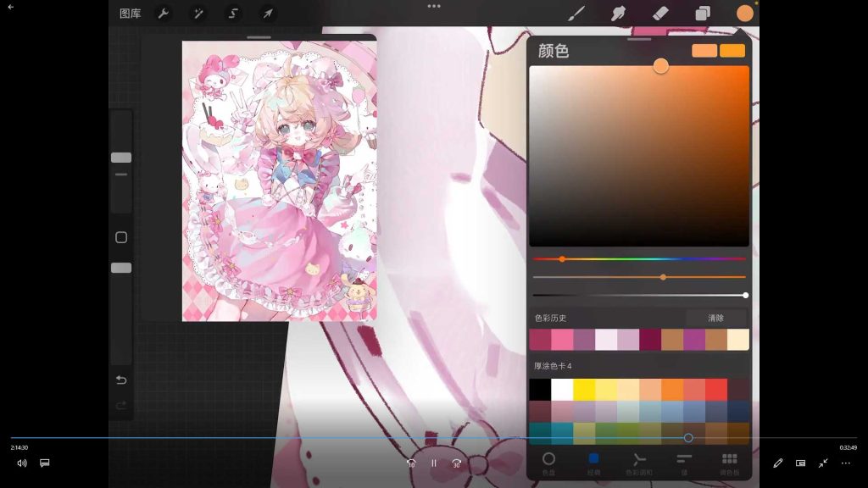
Task: Switch to the 值 value tab
Action: pos(684,463)
